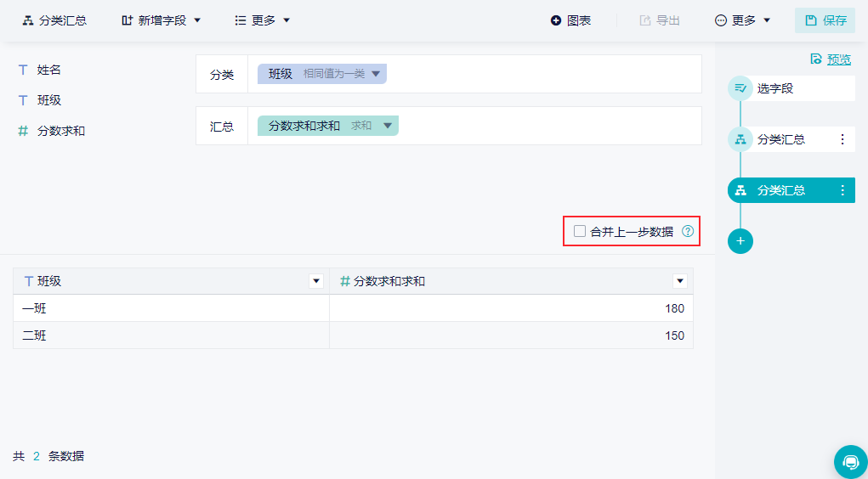
Task: Save with the 保存 button
Action: 825,20
